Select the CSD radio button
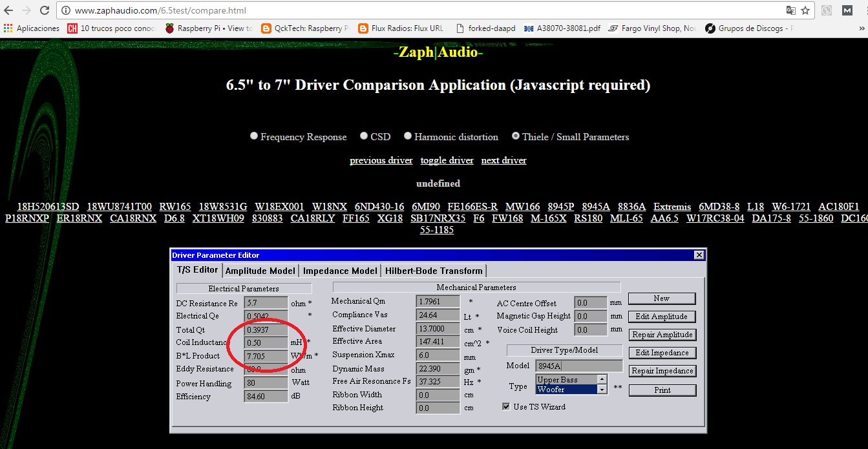Image resolution: width=868 pixels, height=449 pixels. click(x=364, y=136)
